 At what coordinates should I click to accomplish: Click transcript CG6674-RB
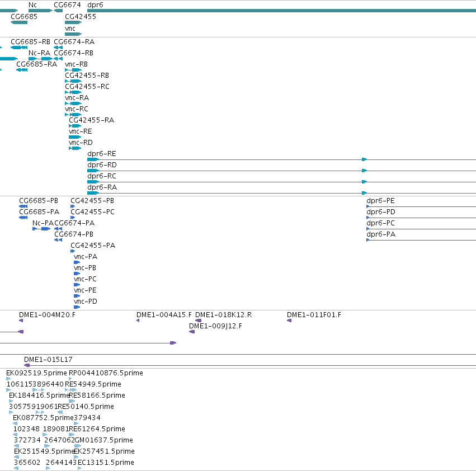pyautogui.click(x=73, y=53)
